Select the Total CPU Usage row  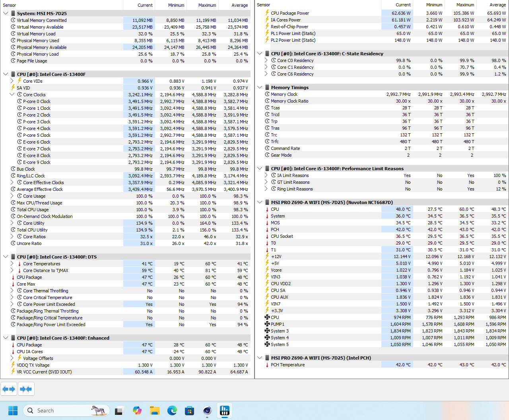pos(125,210)
